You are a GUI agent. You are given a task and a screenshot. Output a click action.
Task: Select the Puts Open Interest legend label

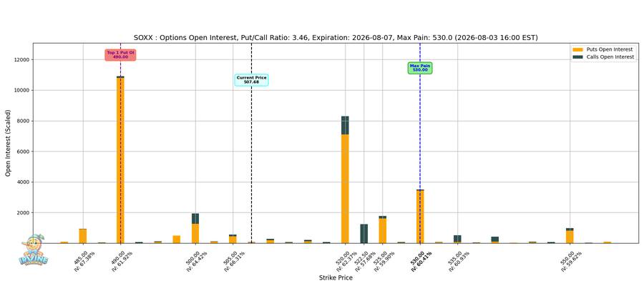pos(610,49)
